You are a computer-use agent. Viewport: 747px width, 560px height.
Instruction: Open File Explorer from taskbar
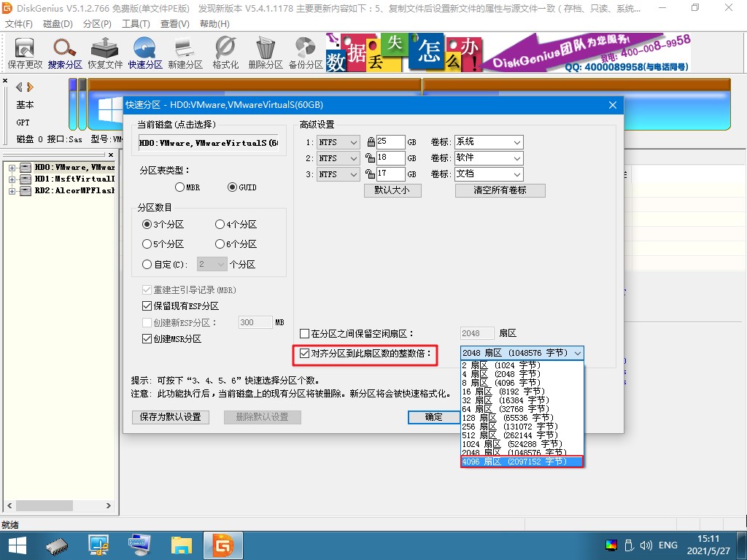pos(182,545)
